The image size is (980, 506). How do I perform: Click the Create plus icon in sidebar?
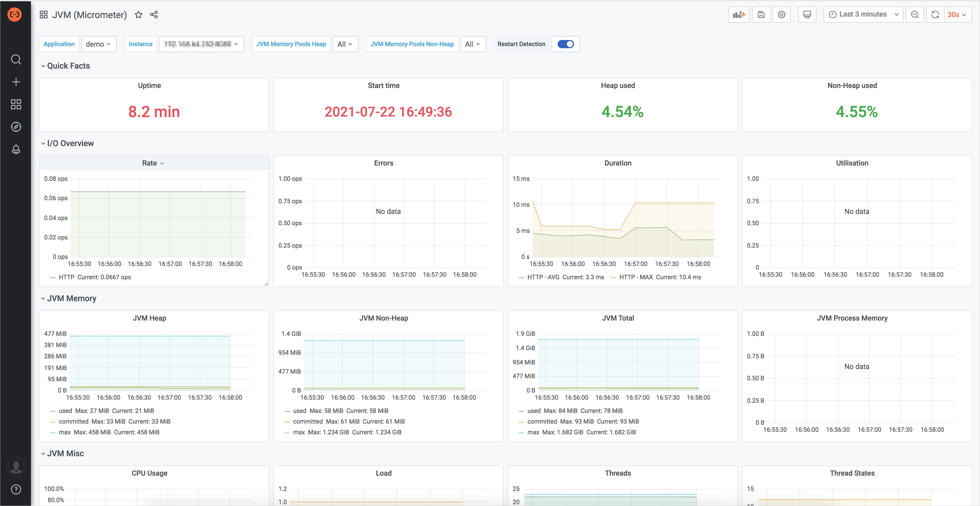point(16,82)
